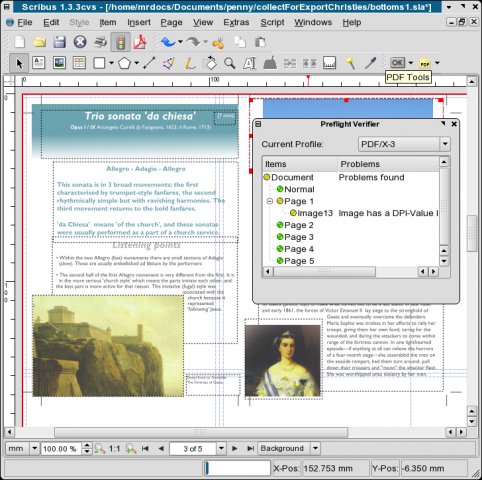Select the Insert Line tool
This screenshot has width=482, height=480.
tap(149, 63)
